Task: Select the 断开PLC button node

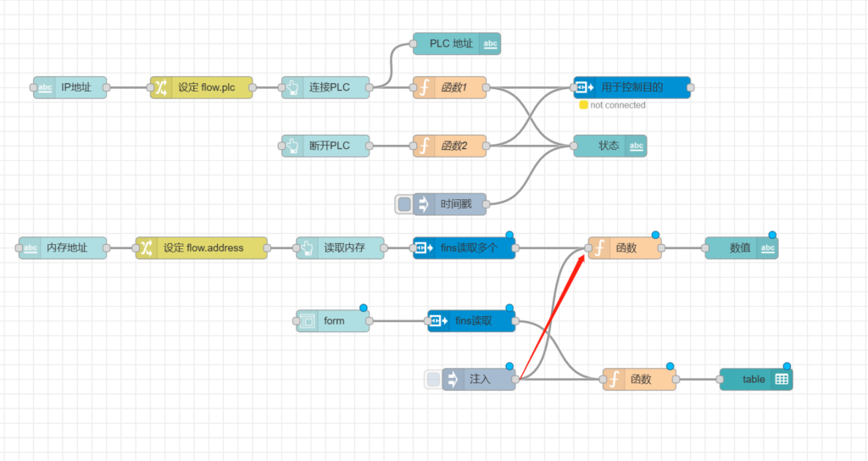Action: click(x=327, y=146)
